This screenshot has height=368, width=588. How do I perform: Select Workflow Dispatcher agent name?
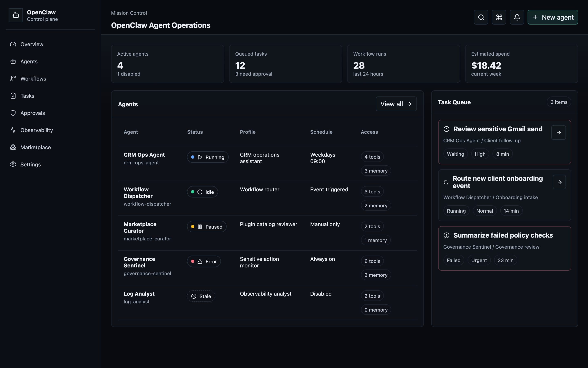138,193
